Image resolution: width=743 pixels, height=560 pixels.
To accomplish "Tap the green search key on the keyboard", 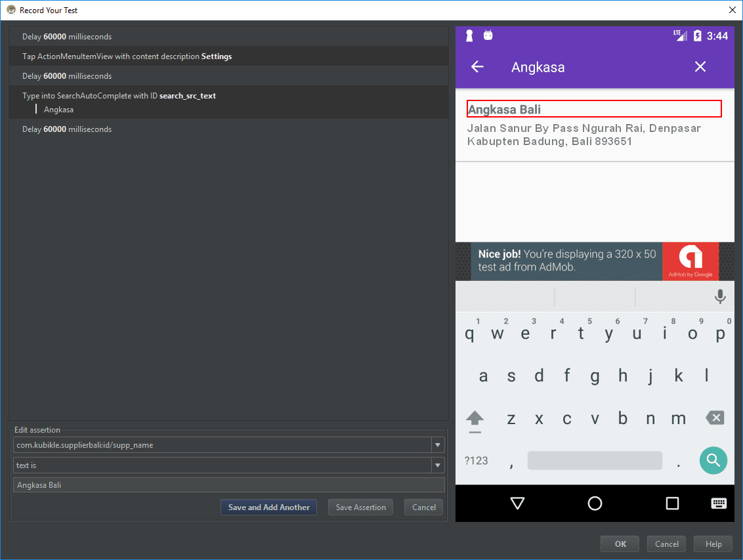I will pyautogui.click(x=713, y=460).
